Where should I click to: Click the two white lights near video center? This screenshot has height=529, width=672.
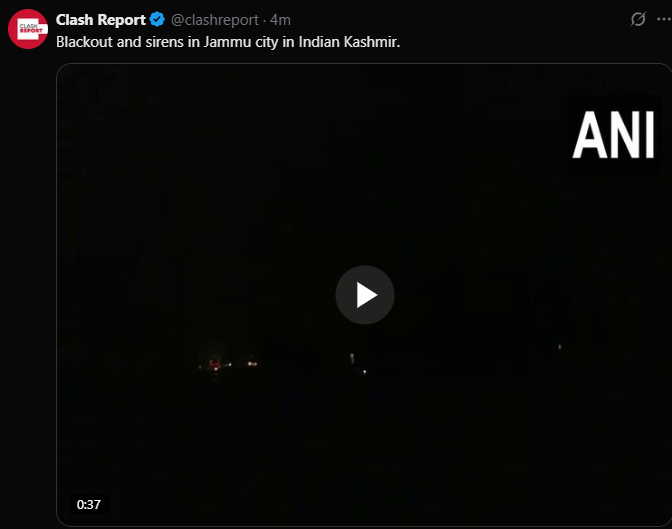tap(358, 364)
